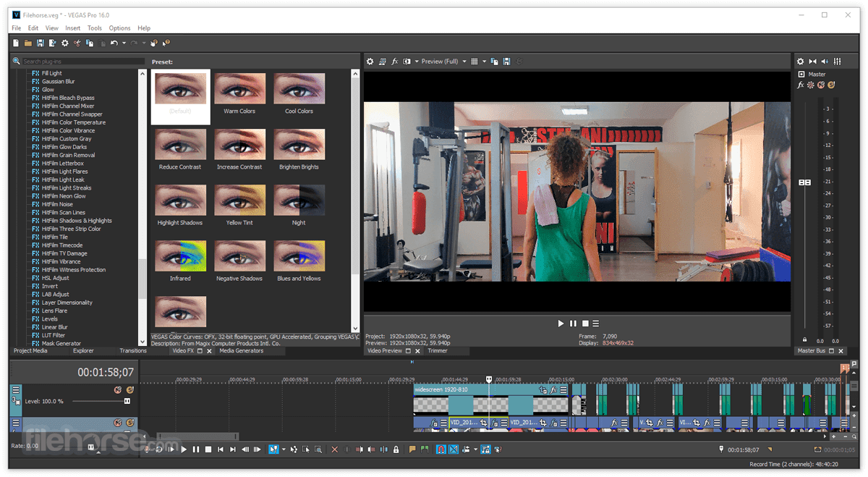The width and height of the screenshot is (868, 477).
Task: Toggle loop playback in transport
Action: click(x=159, y=449)
